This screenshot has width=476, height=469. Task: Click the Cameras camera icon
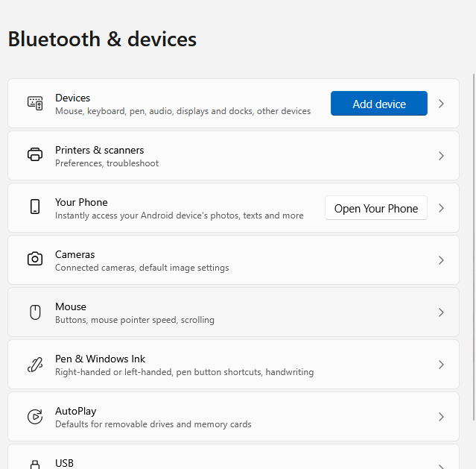[x=35, y=259]
